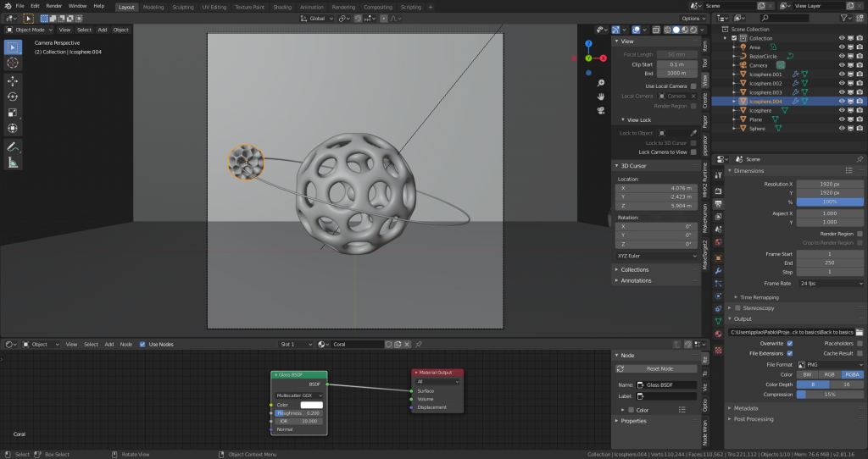Toggle camera view icon in viewport

601,110
